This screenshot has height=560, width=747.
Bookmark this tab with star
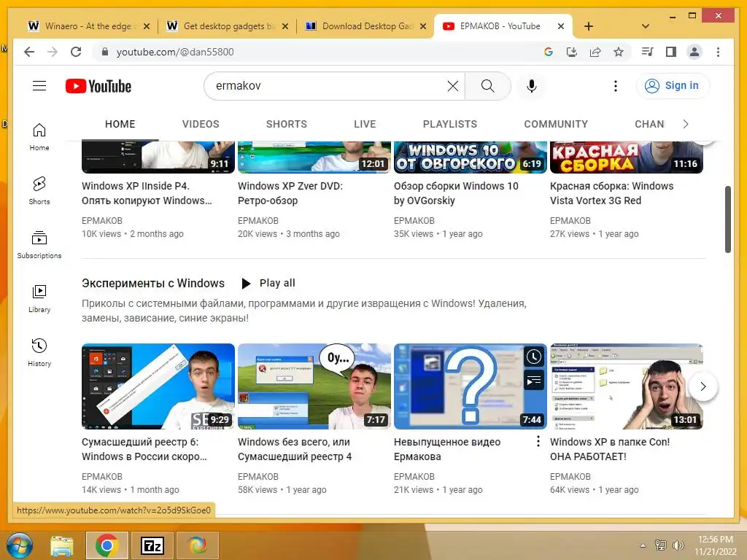pos(619,52)
